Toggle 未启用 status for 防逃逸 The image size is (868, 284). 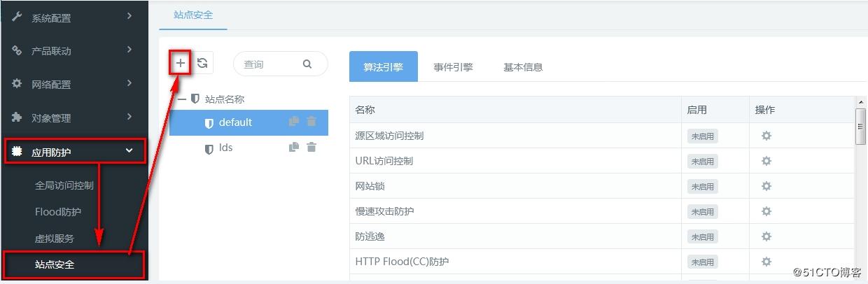[x=703, y=237]
